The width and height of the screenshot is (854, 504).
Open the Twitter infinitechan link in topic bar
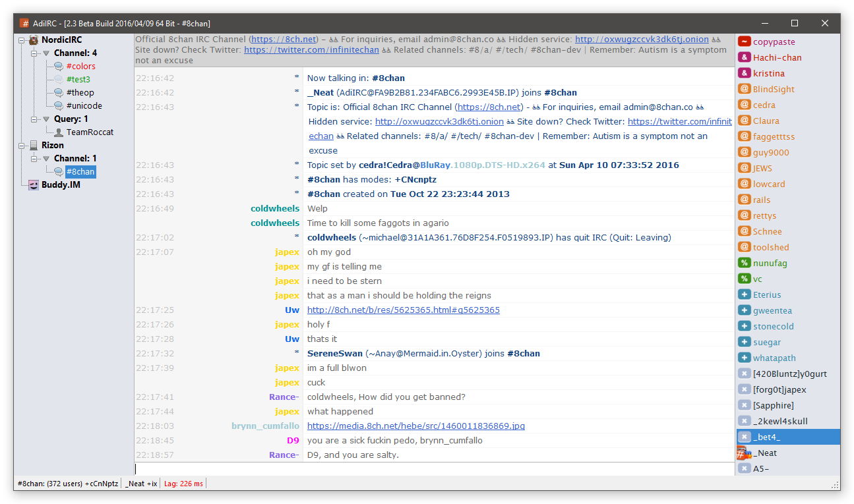tap(311, 49)
